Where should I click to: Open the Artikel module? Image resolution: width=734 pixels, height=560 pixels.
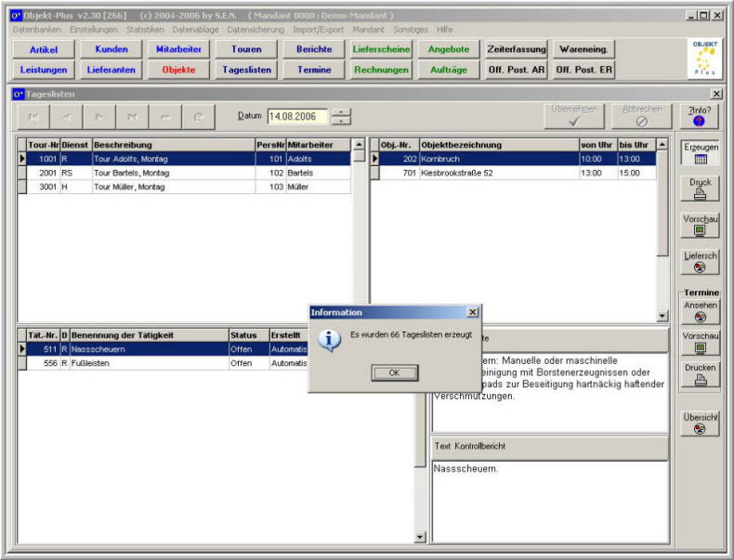tap(44, 49)
